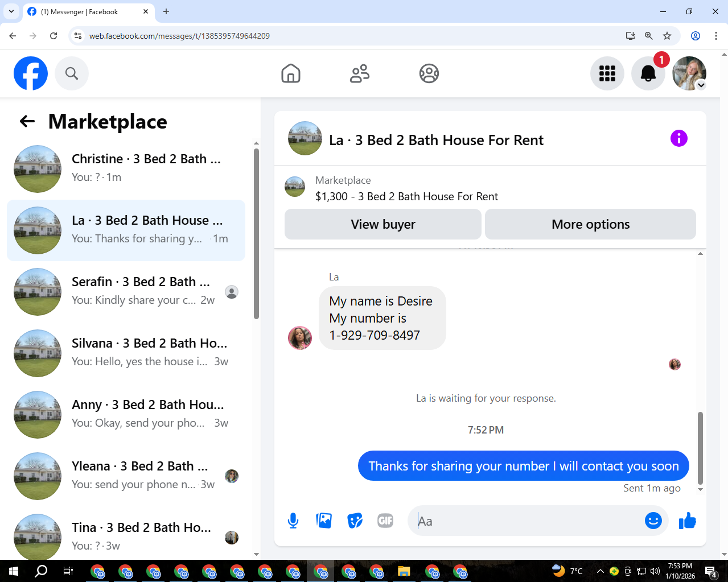Click the View buyer button

pyautogui.click(x=383, y=224)
